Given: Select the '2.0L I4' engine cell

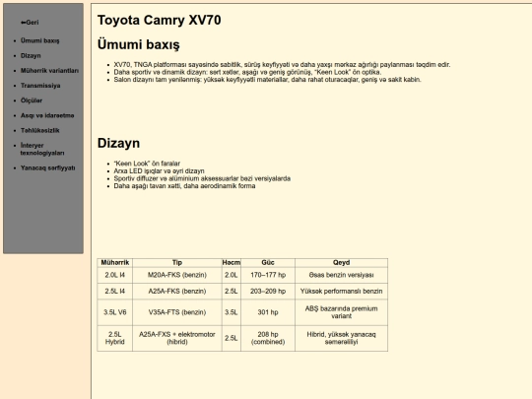Looking at the screenshot, I should [115, 275].
